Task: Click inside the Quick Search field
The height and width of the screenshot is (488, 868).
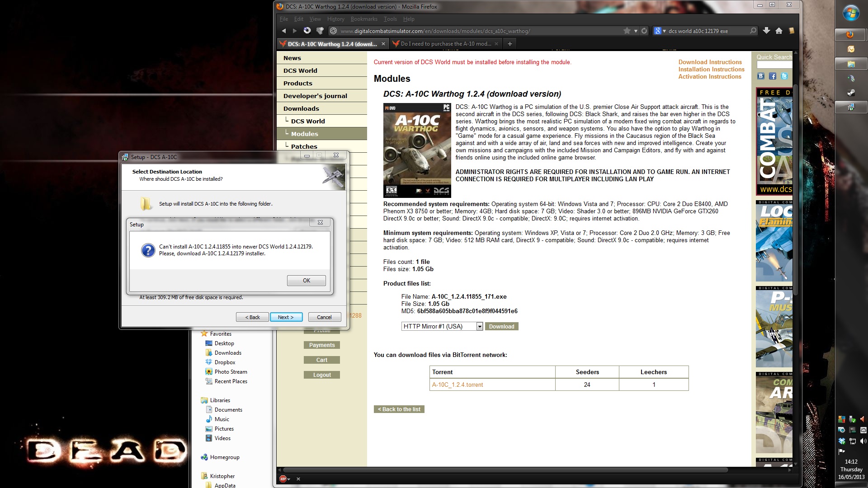Action: coord(774,66)
